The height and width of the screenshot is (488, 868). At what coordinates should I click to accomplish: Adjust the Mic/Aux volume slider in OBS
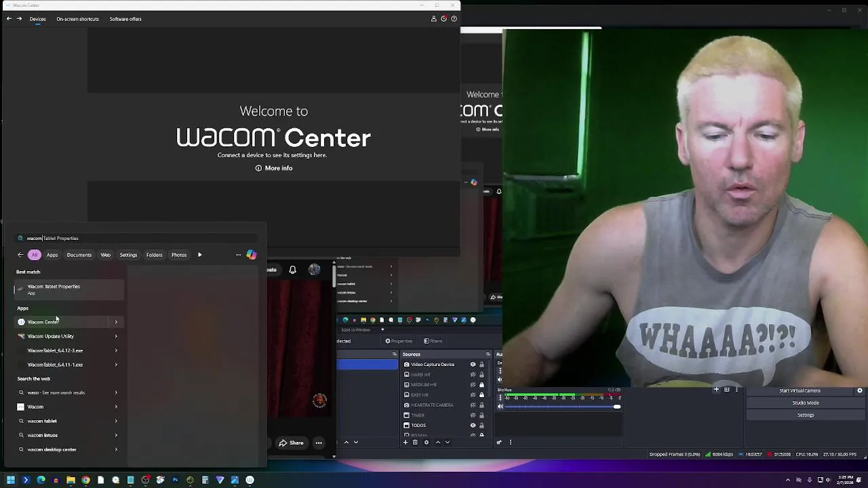562,407
